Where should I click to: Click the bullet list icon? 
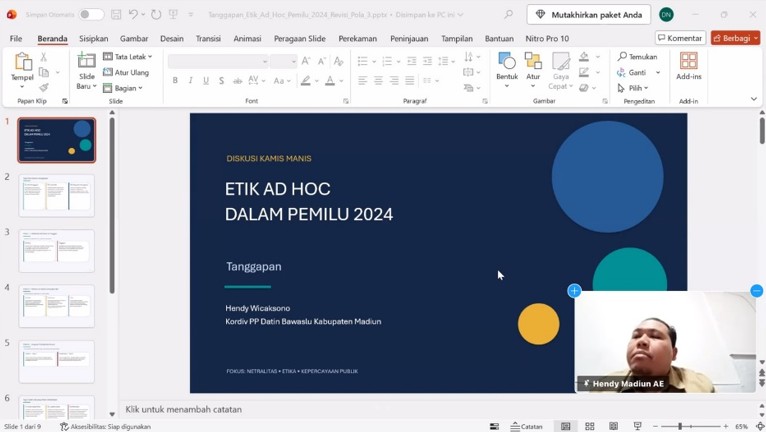click(362, 61)
